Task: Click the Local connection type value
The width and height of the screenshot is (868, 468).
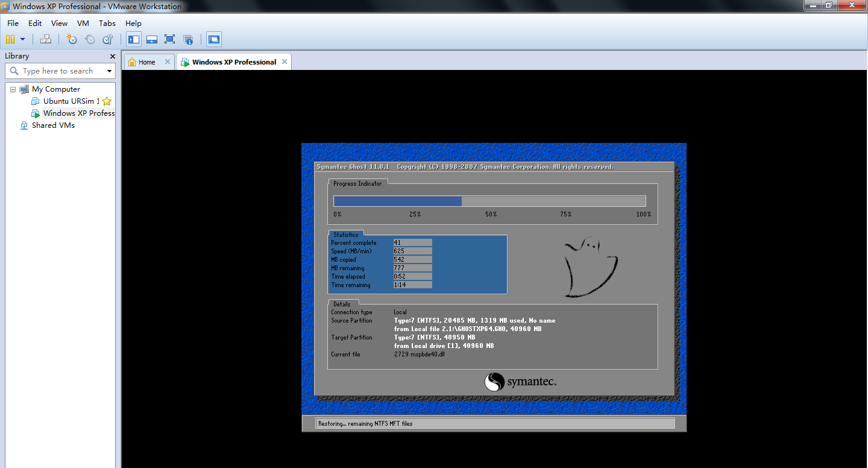Action: [x=400, y=312]
